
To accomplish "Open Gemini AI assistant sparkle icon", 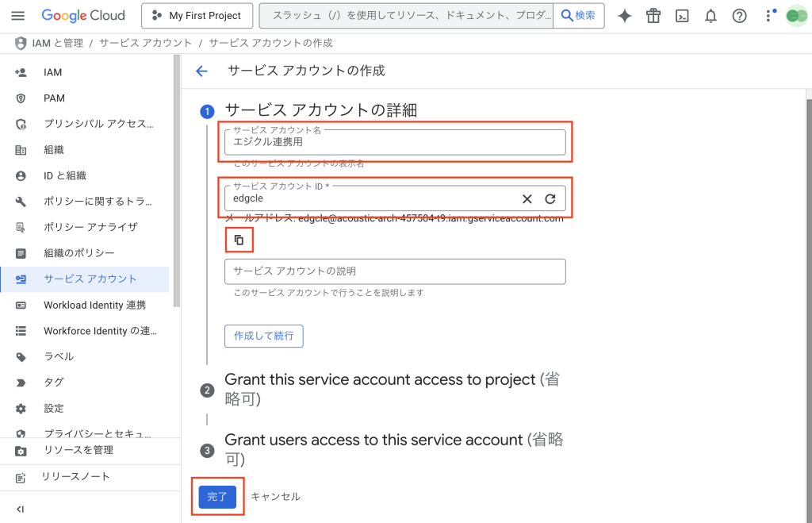I will [625, 16].
